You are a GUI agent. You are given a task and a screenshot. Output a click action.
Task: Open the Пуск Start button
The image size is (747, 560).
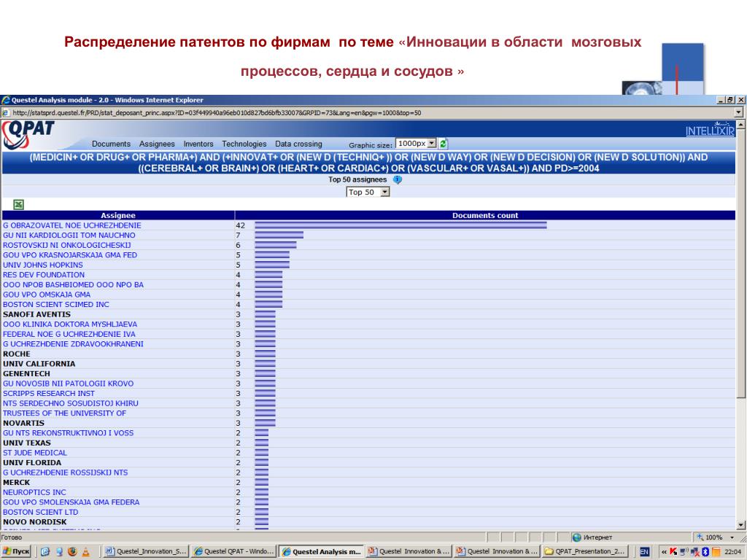coord(17,551)
